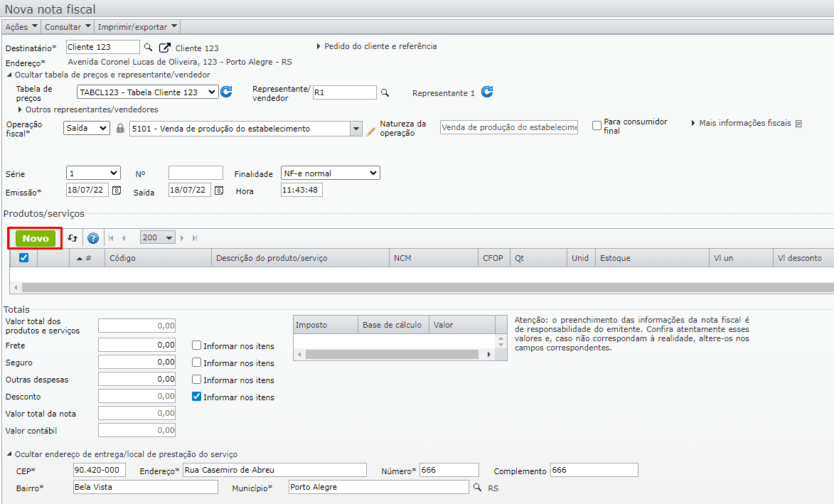Click Número 666 field
834x504 pixels.
pos(449,470)
